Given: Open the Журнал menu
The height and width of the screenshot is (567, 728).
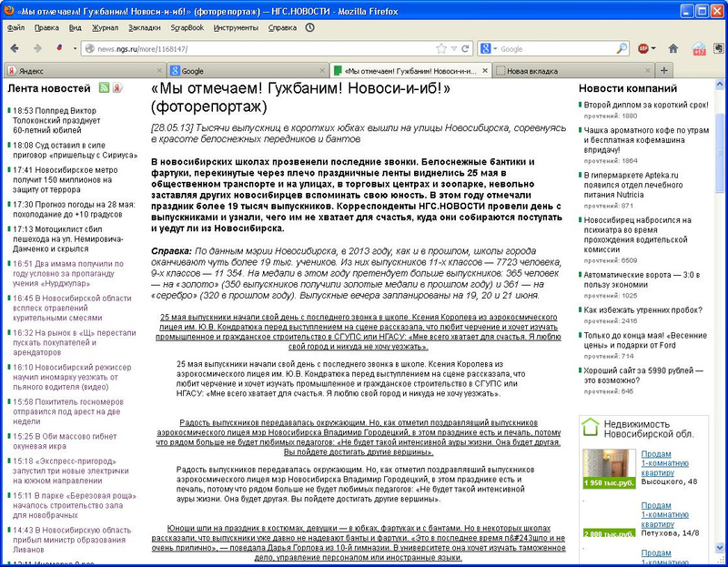Looking at the screenshot, I should 105,28.
